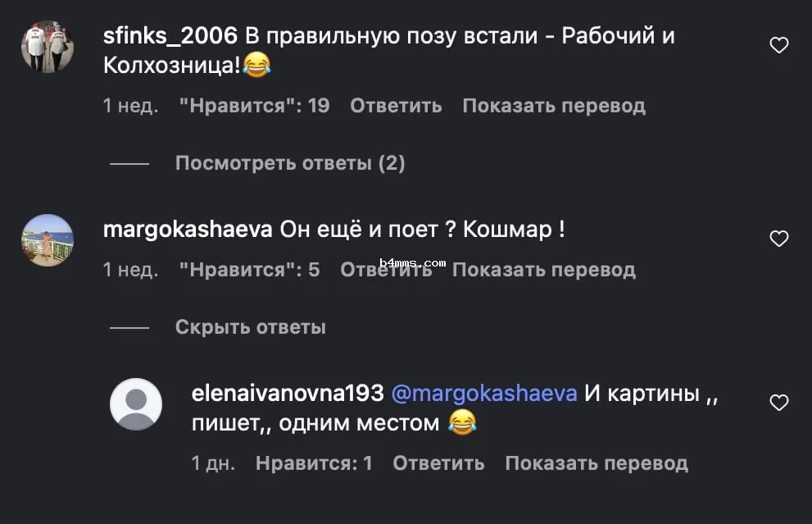The height and width of the screenshot is (524, 812).
Task: View the 19 likes on sfinks_2006's comment
Action: 255,105
